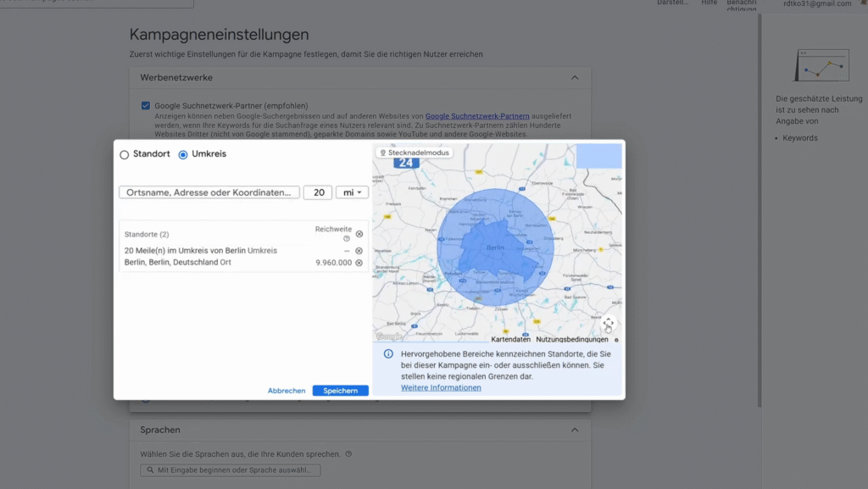Click the Standorte (2) header text

point(147,235)
